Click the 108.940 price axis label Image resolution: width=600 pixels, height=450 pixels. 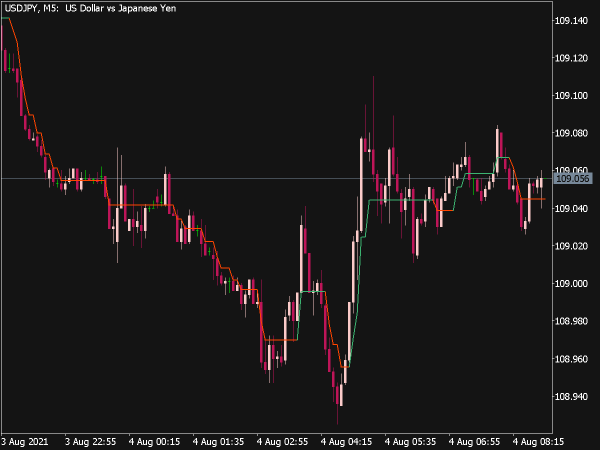[571, 396]
